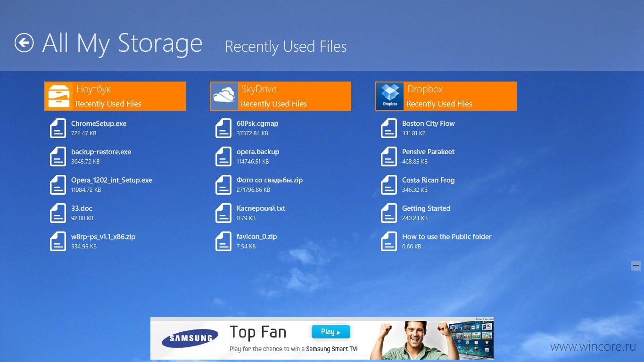Viewport: 644px width, 362px height.
Task: Open the 33.doc file name
Action: [82, 208]
